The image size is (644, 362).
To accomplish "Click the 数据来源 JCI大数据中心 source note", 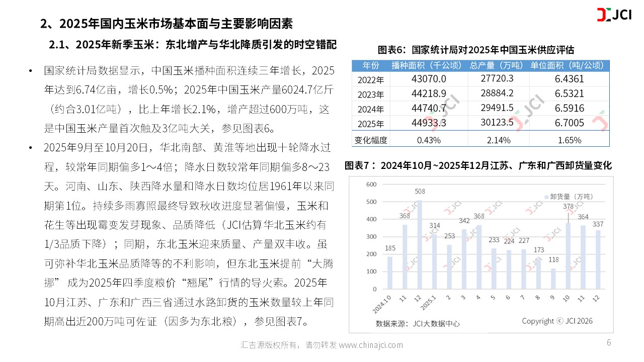I will tap(418, 324).
